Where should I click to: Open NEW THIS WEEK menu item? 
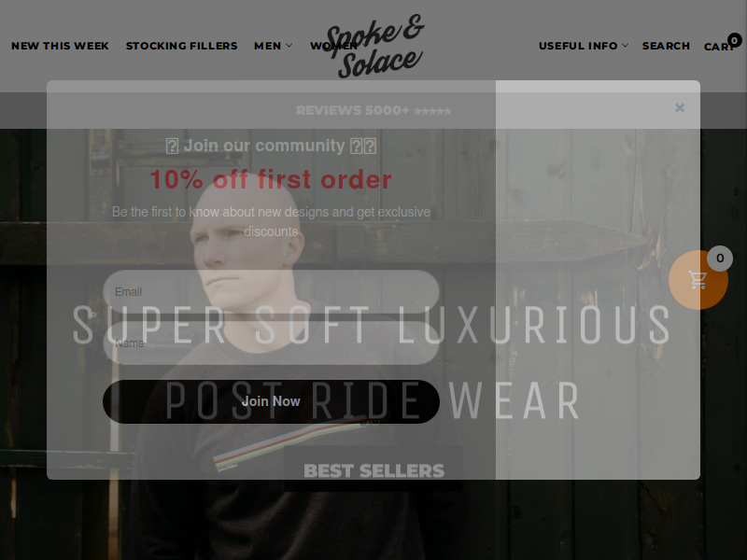[60, 46]
